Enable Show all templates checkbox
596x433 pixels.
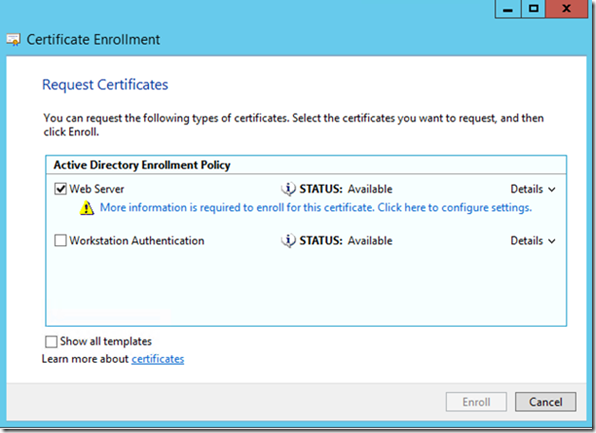pos(51,341)
